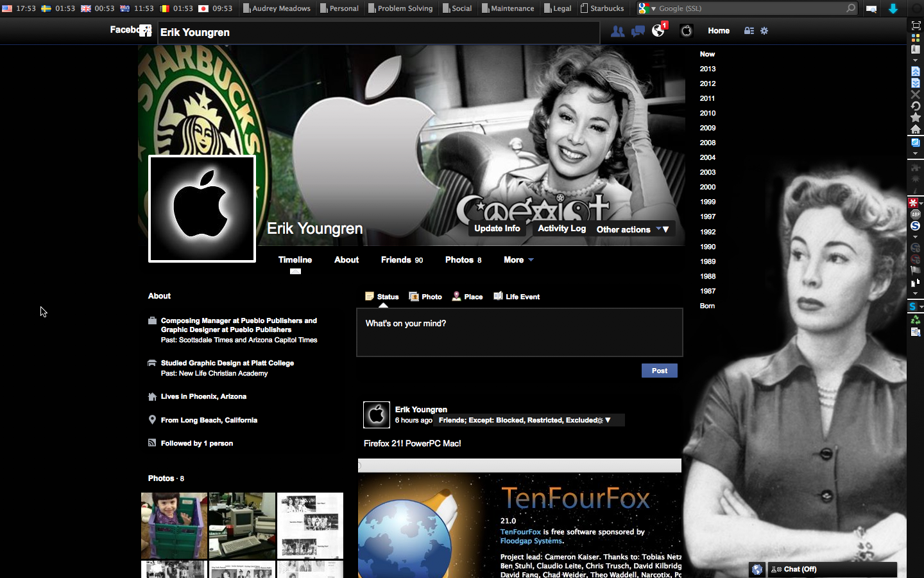Click the sidebar recycle arrows icon

pos(916,319)
